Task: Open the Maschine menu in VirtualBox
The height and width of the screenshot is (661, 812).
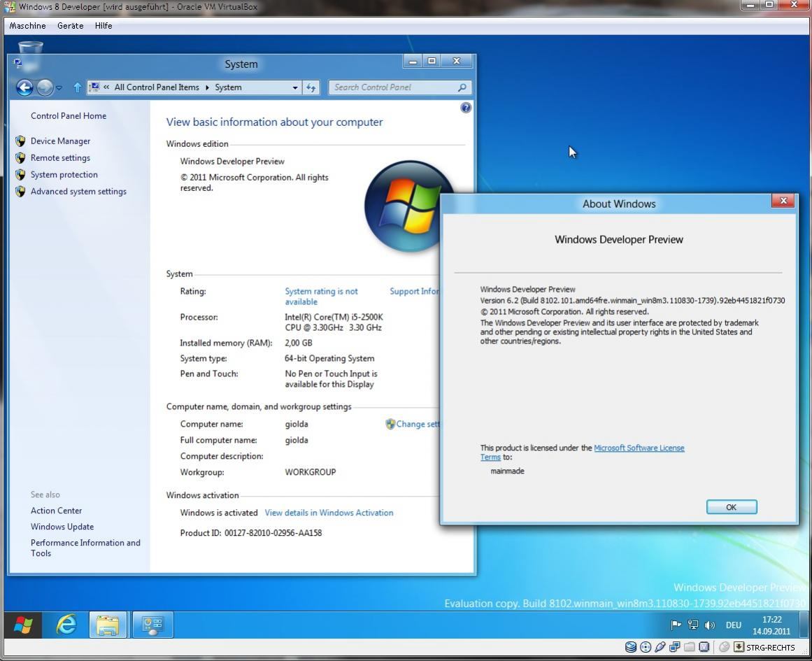Action: (27, 25)
